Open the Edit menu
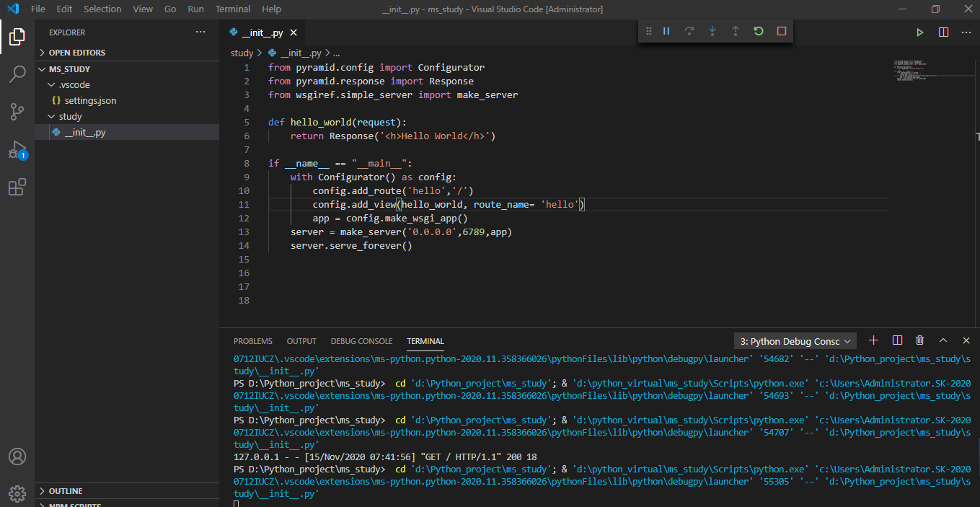Viewport: 980px width, 507px height. point(64,9)
